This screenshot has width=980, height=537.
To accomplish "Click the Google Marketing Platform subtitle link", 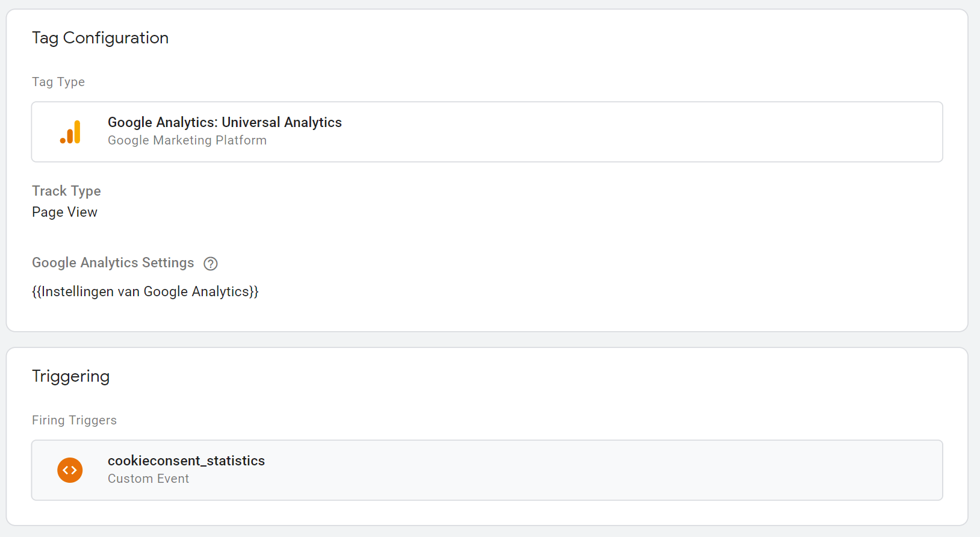I will (187, 140).
